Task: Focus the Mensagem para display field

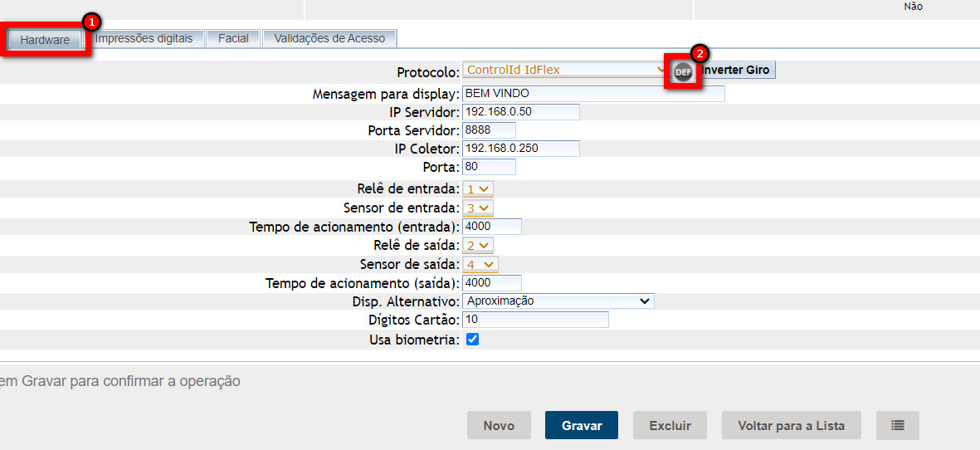Action: (592, 94)
